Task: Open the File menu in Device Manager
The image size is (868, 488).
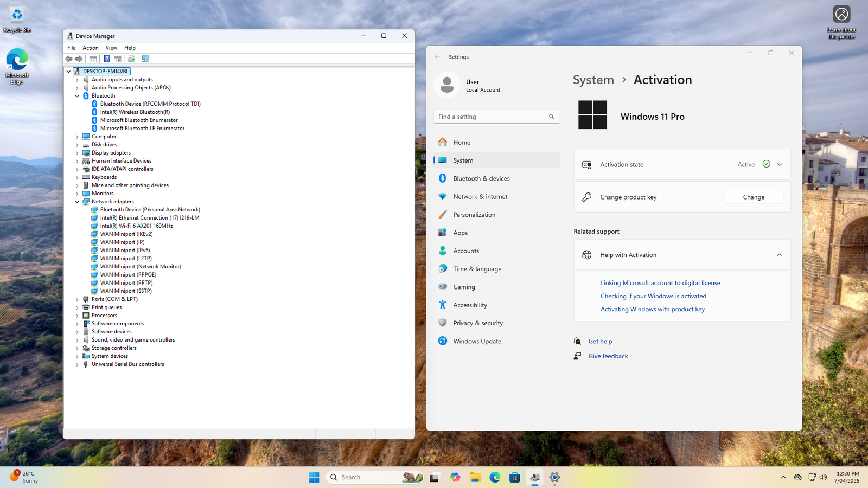Action: click(72, 48)
